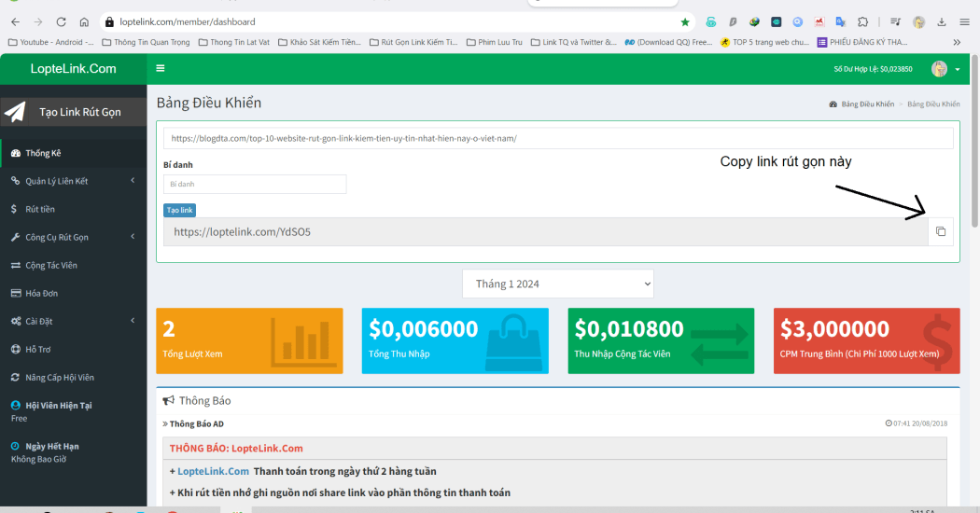Open the PHIẾU ĐĂNG KÝ bookmark
The width and height of the screenshot is (980, 513).
point(862,43)
